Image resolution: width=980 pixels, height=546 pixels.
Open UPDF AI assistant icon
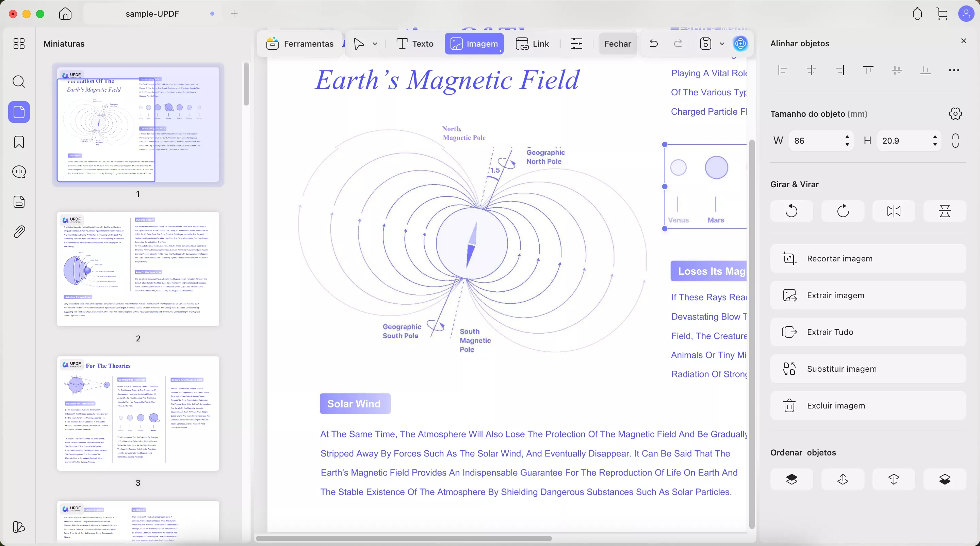(x=740, y=44)
